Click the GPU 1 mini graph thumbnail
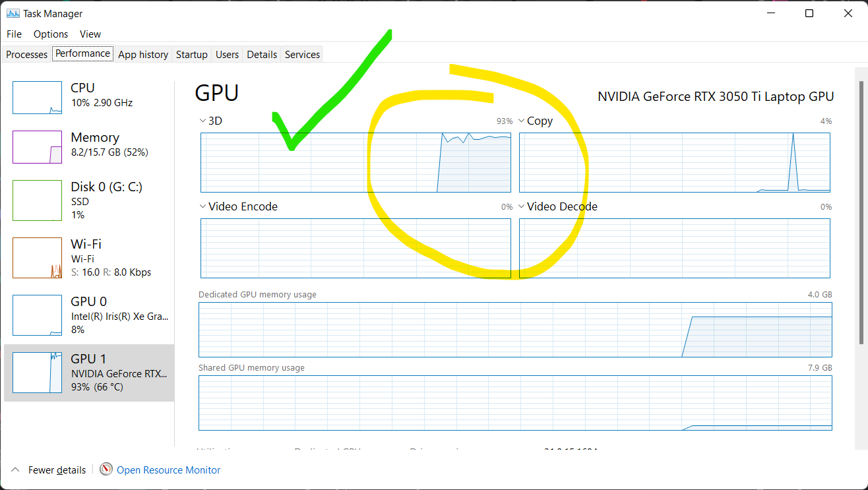 [38, 373]
